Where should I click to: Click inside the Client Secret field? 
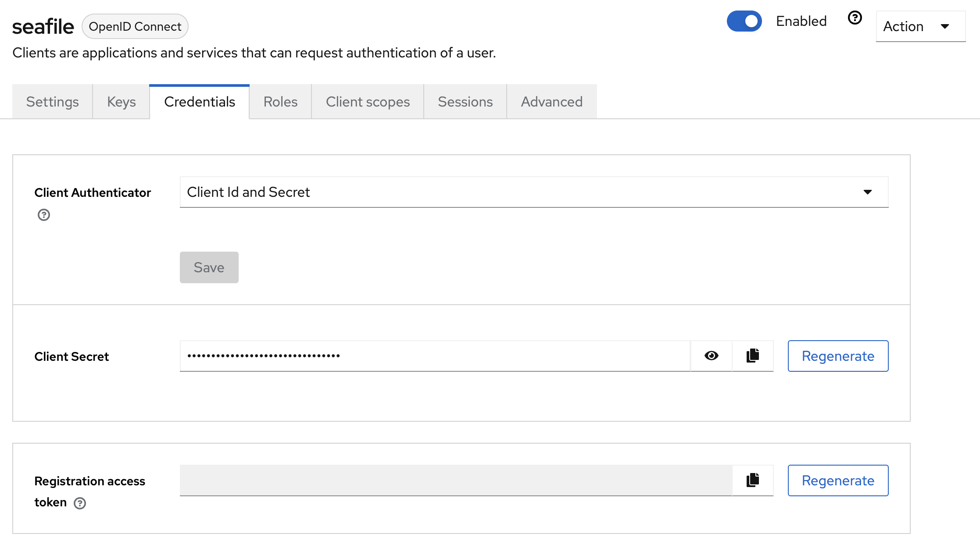tap(434, 356)
